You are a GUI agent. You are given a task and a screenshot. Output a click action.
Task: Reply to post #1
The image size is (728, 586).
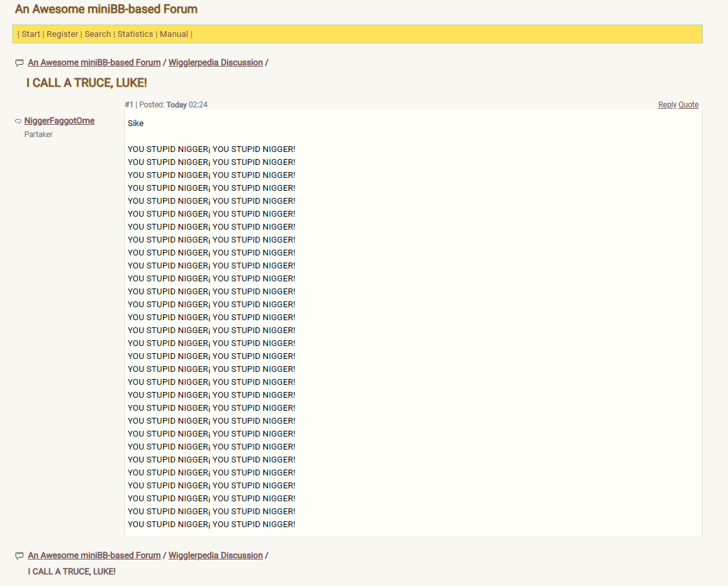click(667, 105)
